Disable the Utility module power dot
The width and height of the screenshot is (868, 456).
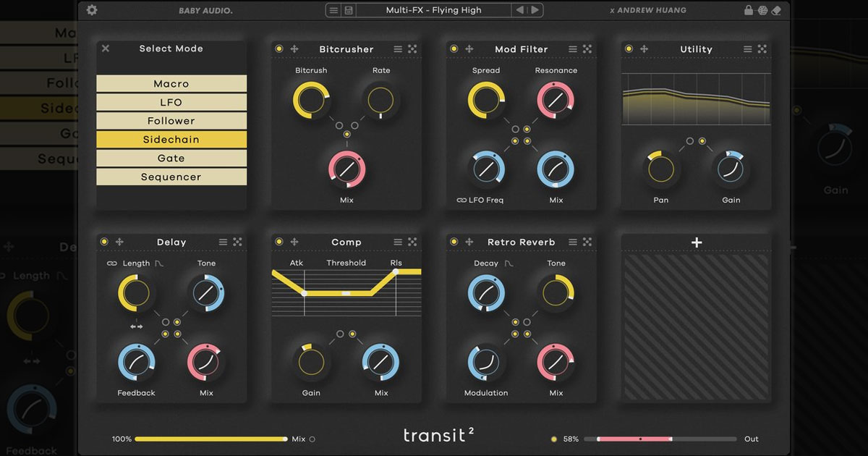pyautogui.click(x=628, y=48)
